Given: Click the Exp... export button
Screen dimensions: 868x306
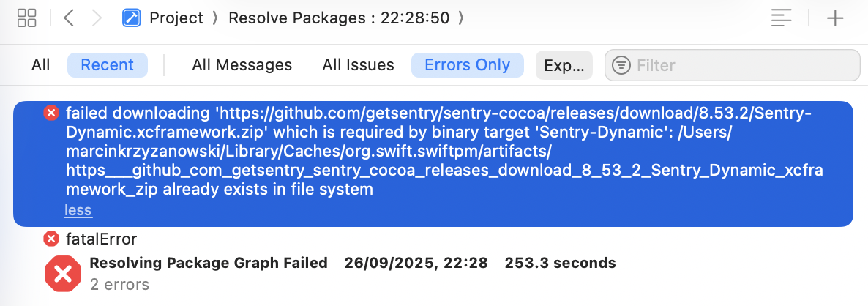Looking at the screenshot, I should (564, 65).
